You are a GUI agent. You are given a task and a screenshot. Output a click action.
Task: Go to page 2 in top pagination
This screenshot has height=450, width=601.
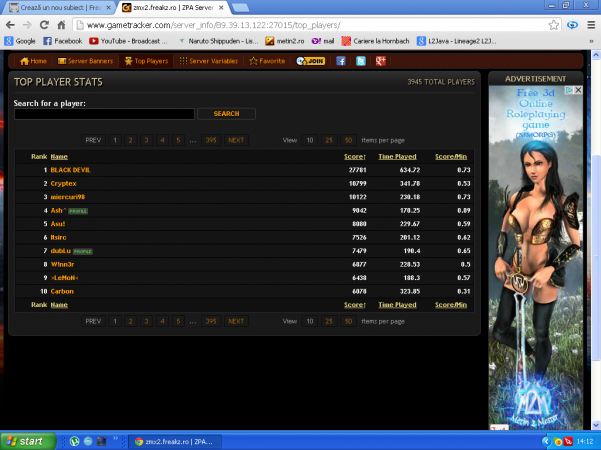click(130, 140)
